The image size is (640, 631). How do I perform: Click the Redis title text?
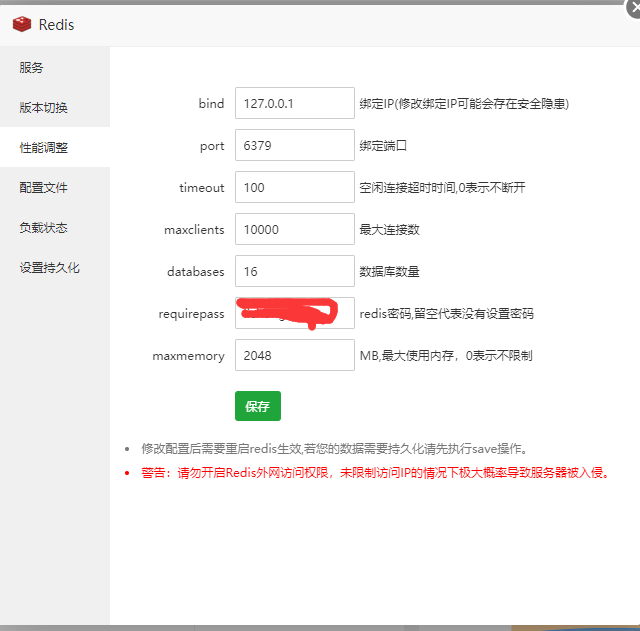56,25
